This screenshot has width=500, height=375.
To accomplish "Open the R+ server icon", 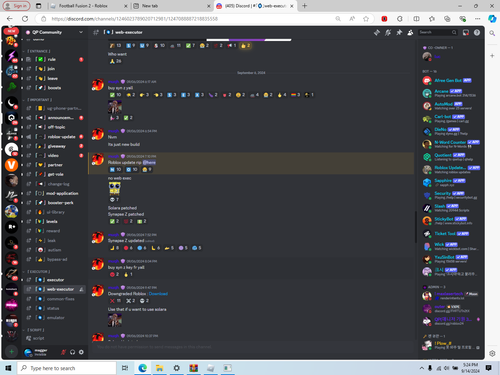I will coord(11,227).
